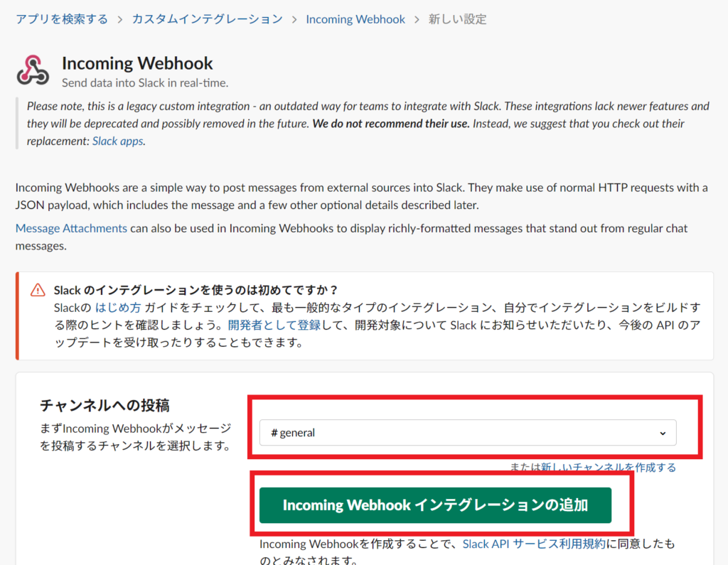728x565 pixels.
Task: Open the Message Attachments link
Action: point(71,228)
